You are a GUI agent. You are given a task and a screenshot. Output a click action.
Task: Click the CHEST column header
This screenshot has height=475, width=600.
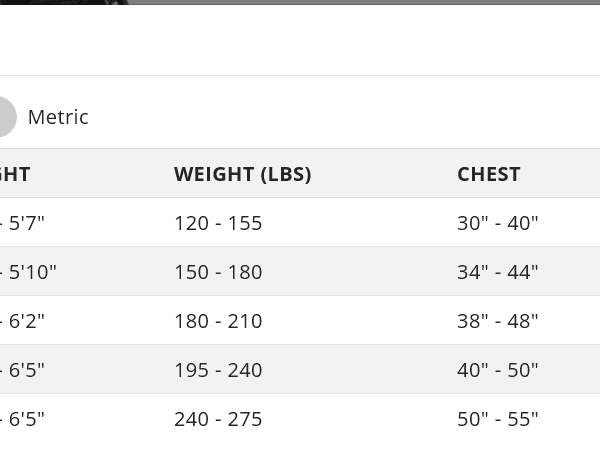489,174
